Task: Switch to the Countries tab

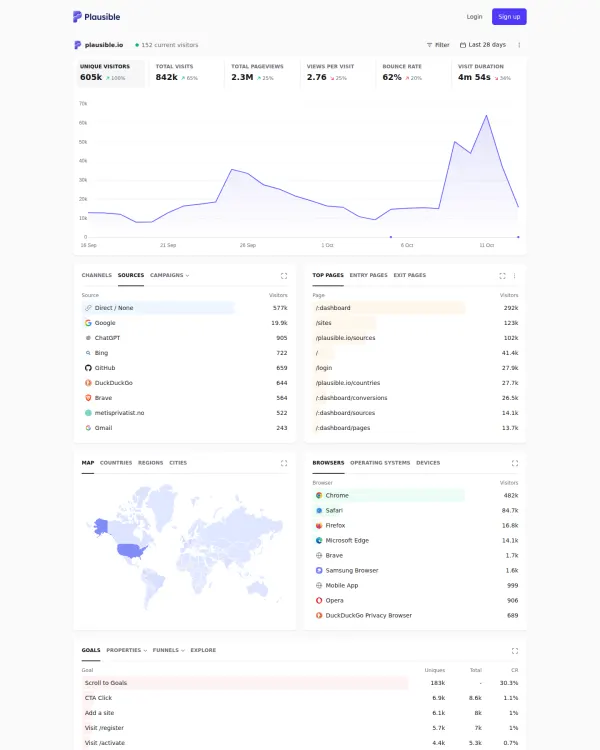Action: 116,463
